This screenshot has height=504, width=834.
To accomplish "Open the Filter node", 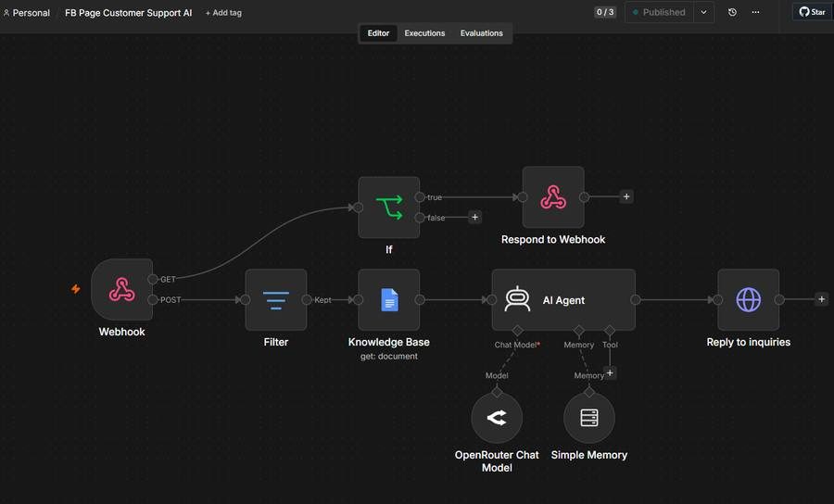I will click(275, 300).
